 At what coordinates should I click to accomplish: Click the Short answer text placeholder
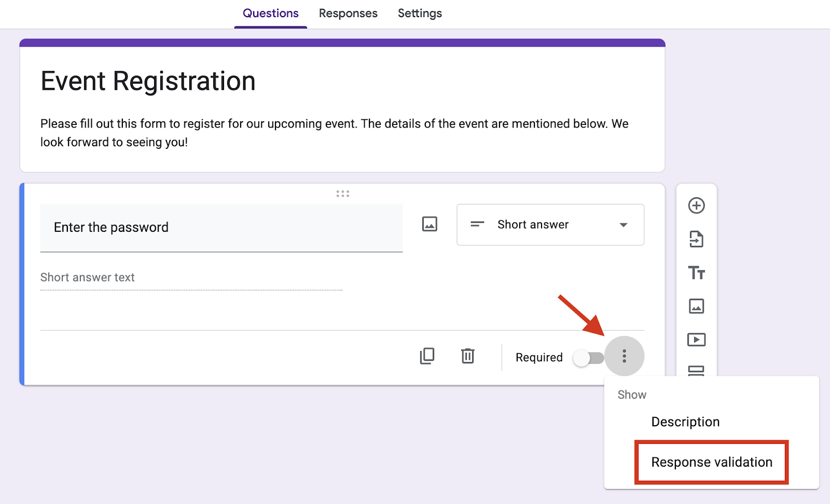click(88, 277)
